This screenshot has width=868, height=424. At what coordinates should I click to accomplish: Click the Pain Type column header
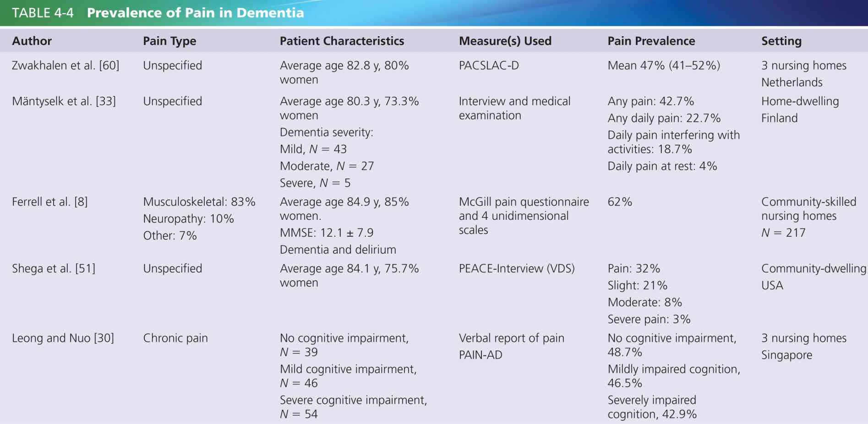(x=169, y=41)
